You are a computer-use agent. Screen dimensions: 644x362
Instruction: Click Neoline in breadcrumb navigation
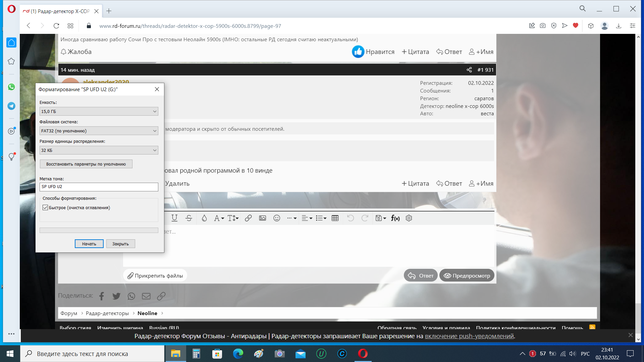pos(147,313)
